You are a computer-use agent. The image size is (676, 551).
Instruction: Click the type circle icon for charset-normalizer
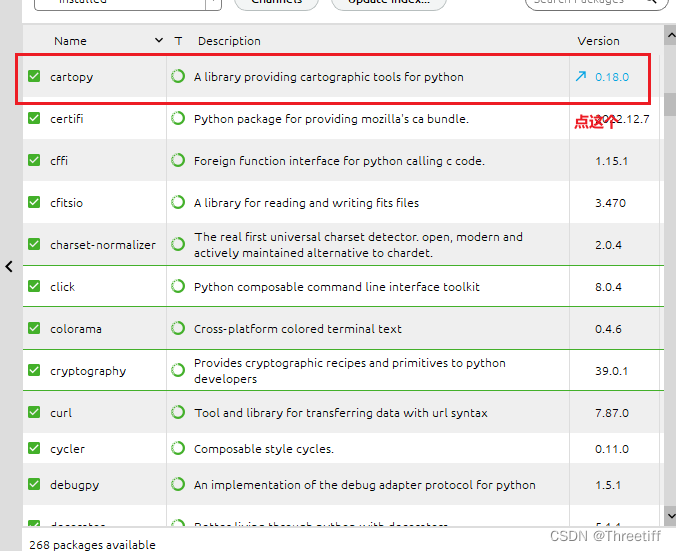point(178,244)
